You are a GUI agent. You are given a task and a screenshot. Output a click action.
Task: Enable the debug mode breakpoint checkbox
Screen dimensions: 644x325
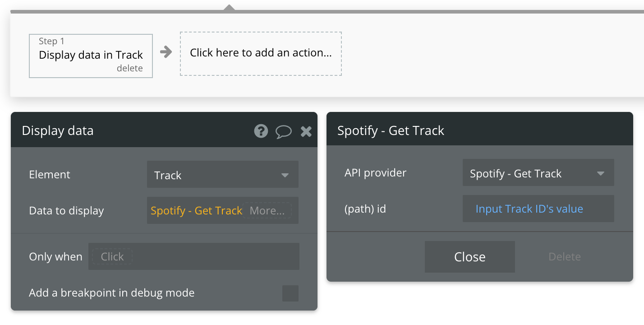tap(290, 293)
